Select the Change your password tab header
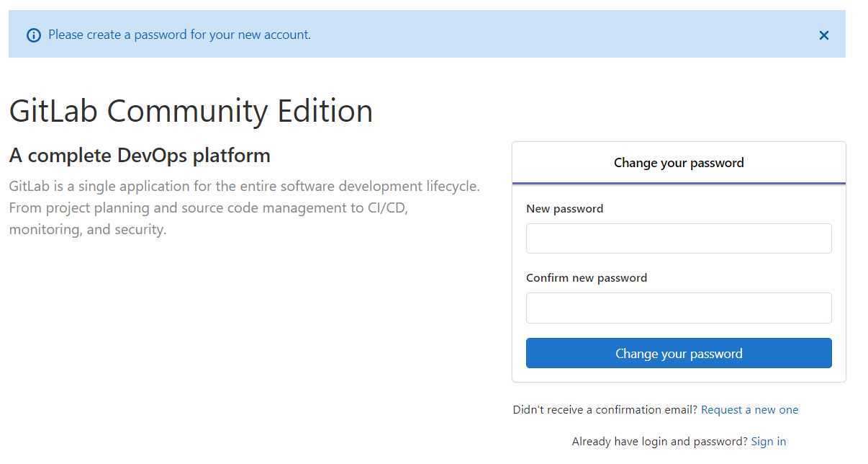Screen dimensions: 868x464 pos(679,163)
